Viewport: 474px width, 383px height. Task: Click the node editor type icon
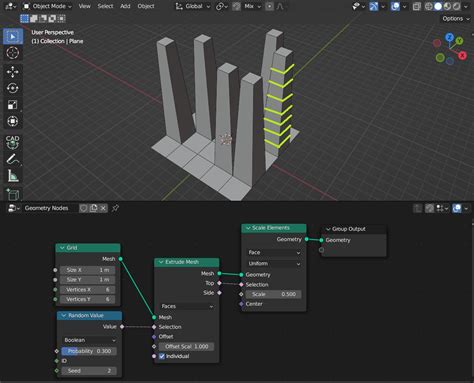point(13,208)
